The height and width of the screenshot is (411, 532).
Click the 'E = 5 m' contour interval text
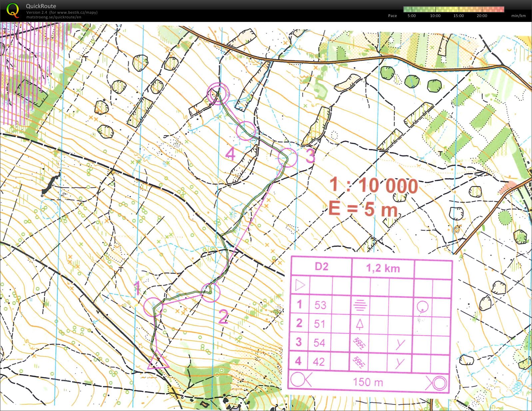[363, 208]
